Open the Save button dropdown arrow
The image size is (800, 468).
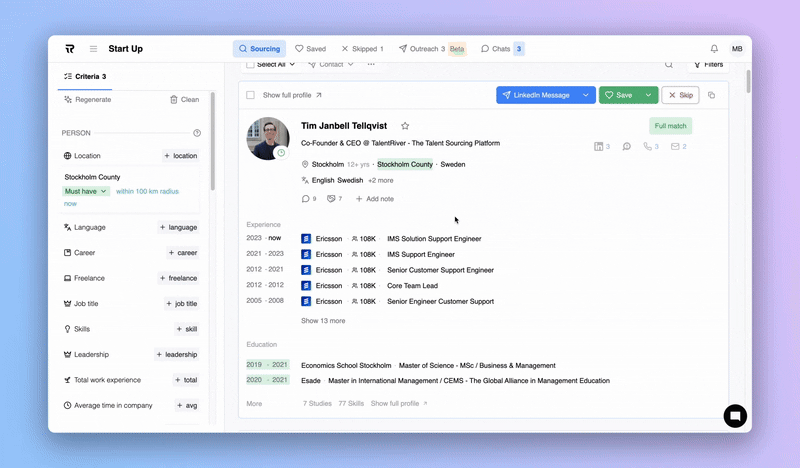[x=648, y=95]
